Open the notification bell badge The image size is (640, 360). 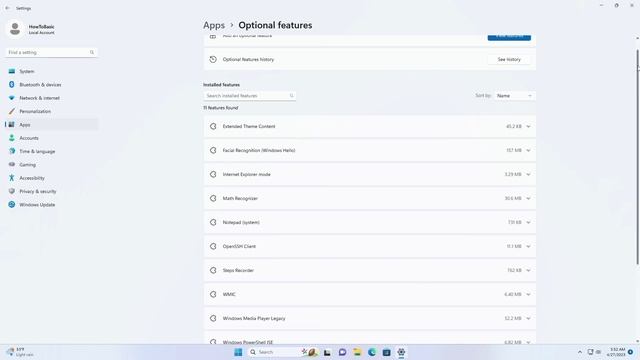click(631, 352)
